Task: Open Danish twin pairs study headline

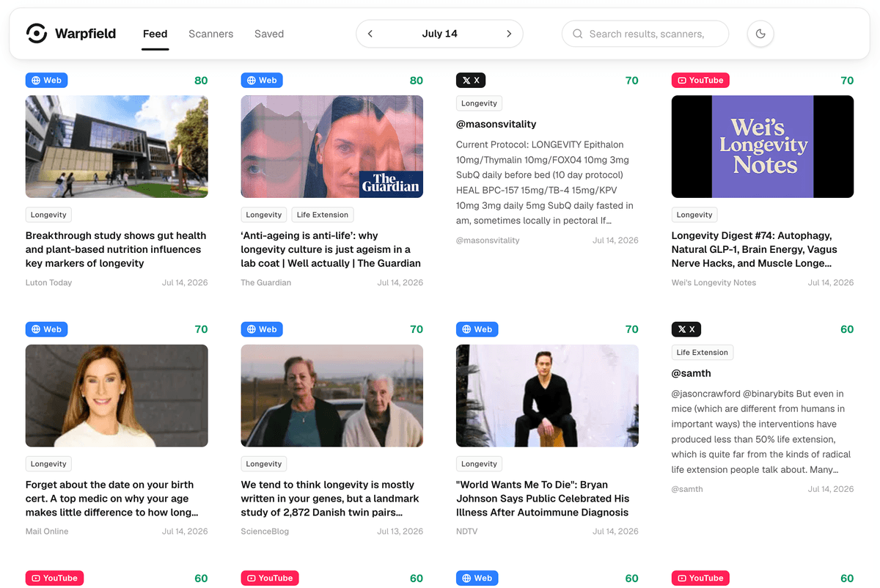Action: point(330,499)
